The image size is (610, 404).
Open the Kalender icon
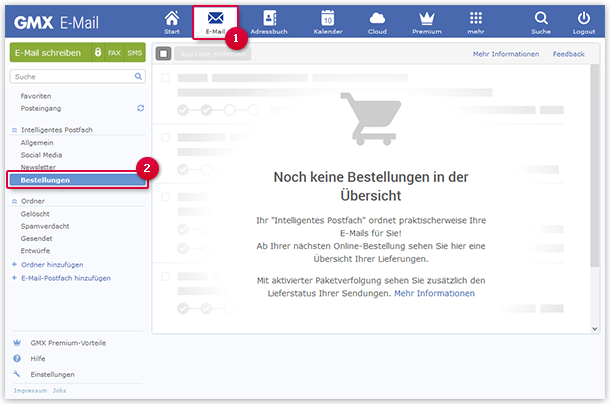[x=328, y=22]
